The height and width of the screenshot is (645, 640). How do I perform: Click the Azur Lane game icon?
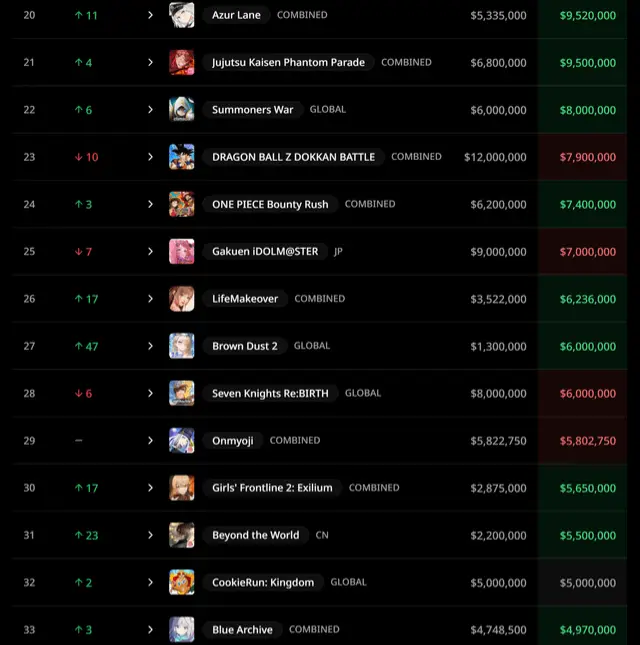[x=182, y=15]
